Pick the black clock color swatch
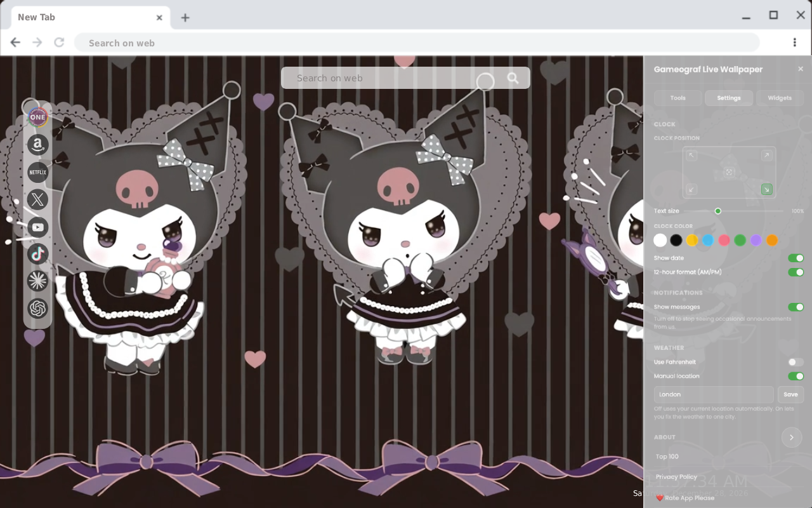Screen dimensions: 812x508 tap(676, 240)
